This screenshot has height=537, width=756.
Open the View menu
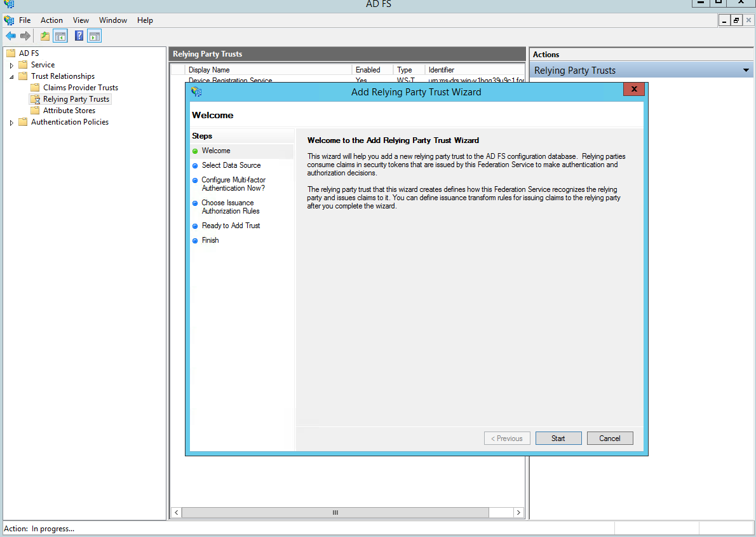(81, 20)
